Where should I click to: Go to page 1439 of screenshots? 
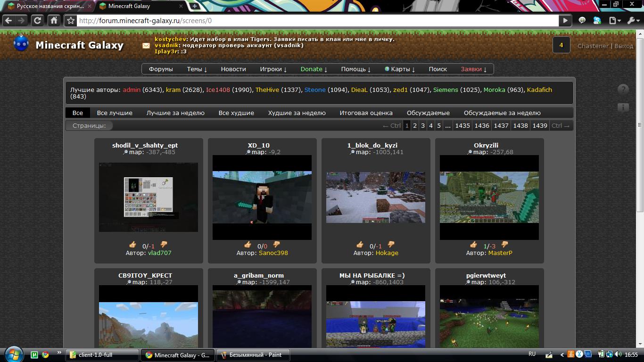tap(540, 126)
